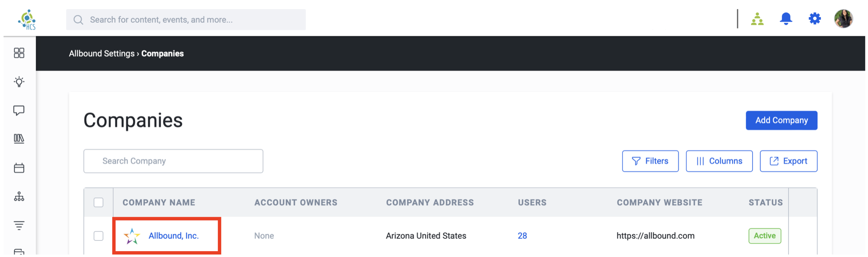868x257 pixels.
Task: Check the Allbound, Inc. row checkbox
Action: point(99,236)
